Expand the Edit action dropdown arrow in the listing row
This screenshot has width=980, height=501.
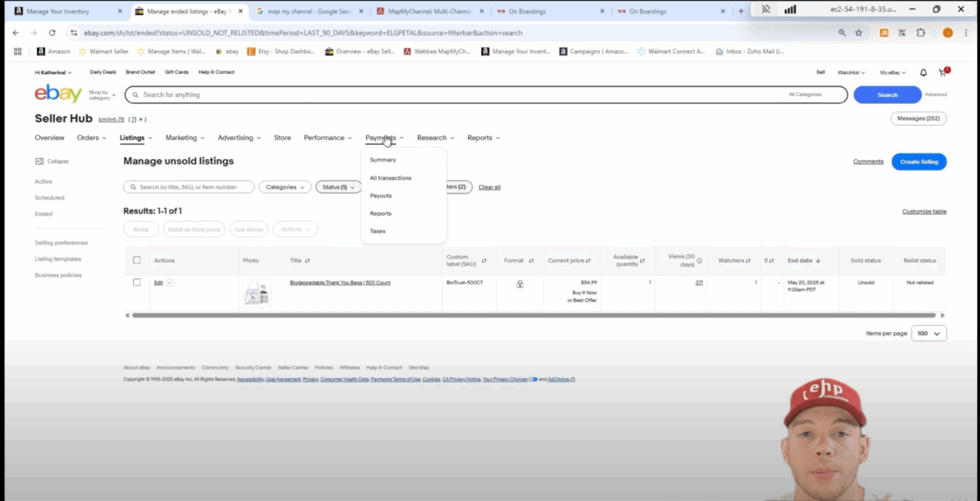[170, 283]
